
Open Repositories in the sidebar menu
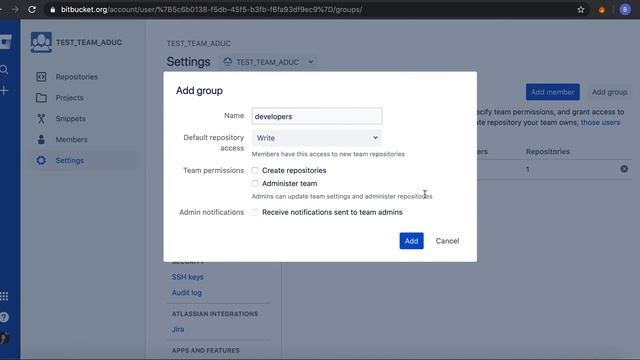(x=77, y=77)
